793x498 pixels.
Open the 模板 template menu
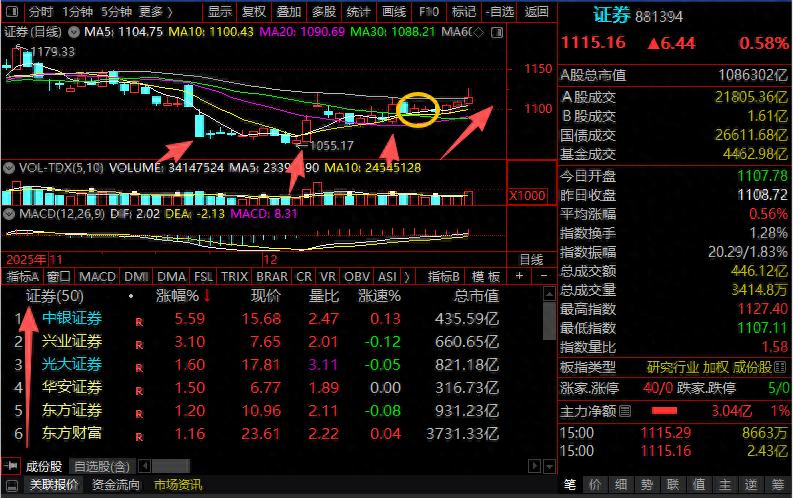(x=486, y=277)
